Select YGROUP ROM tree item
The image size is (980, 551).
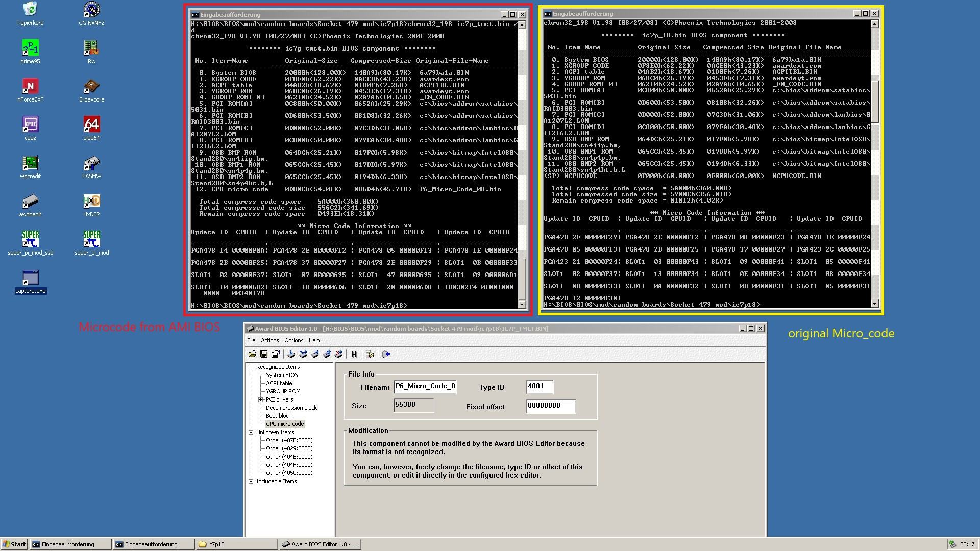click(x=283, y=391)
